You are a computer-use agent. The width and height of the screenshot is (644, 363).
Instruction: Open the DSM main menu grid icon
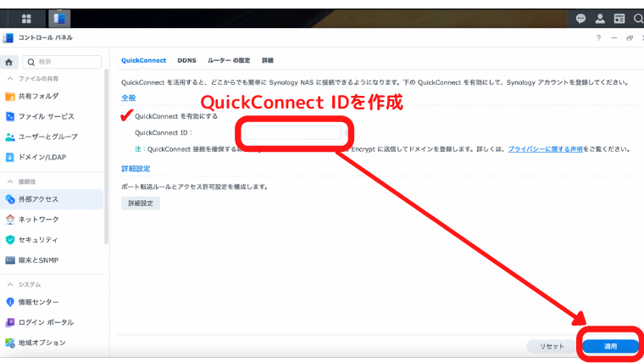coord(26,19)
